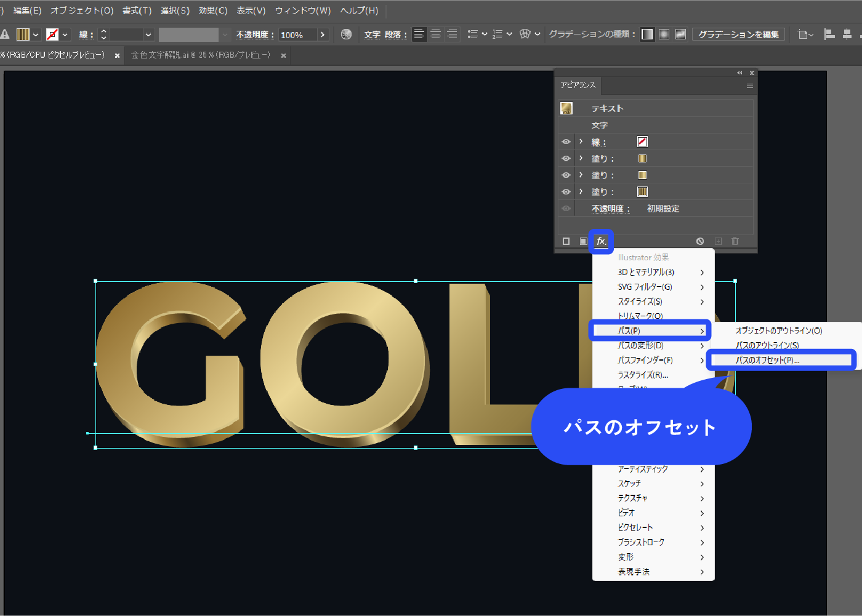Expand the 線 stroke row chevron
This screenshot has height=616, width=862.
[581, 142]
